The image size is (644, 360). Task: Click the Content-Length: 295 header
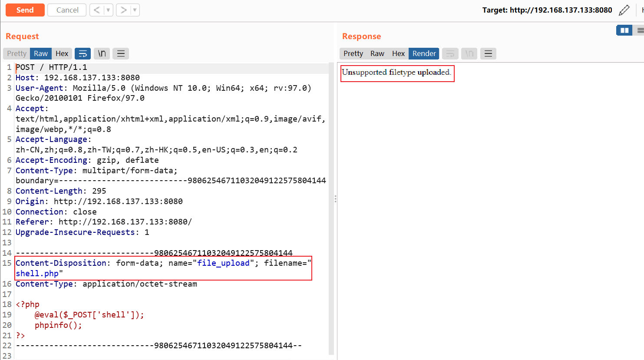pyautogui.click(x=61, y=191)
